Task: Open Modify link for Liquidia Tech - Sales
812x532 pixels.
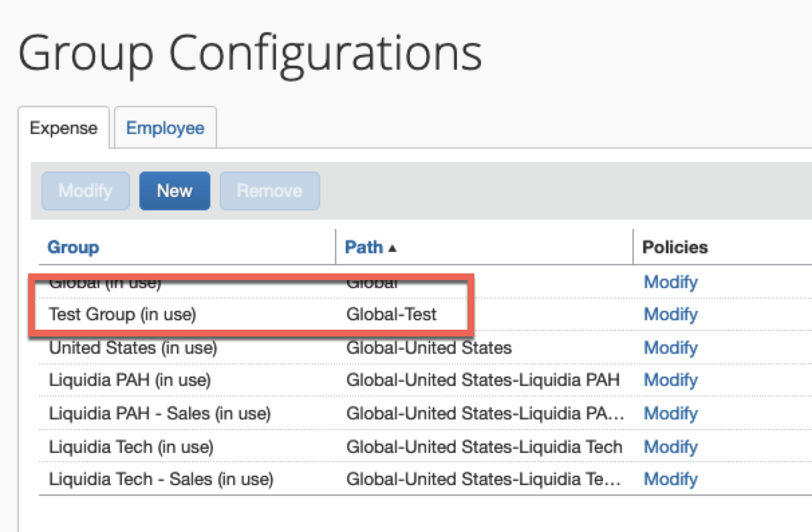Action: click(x=671, y=479)
